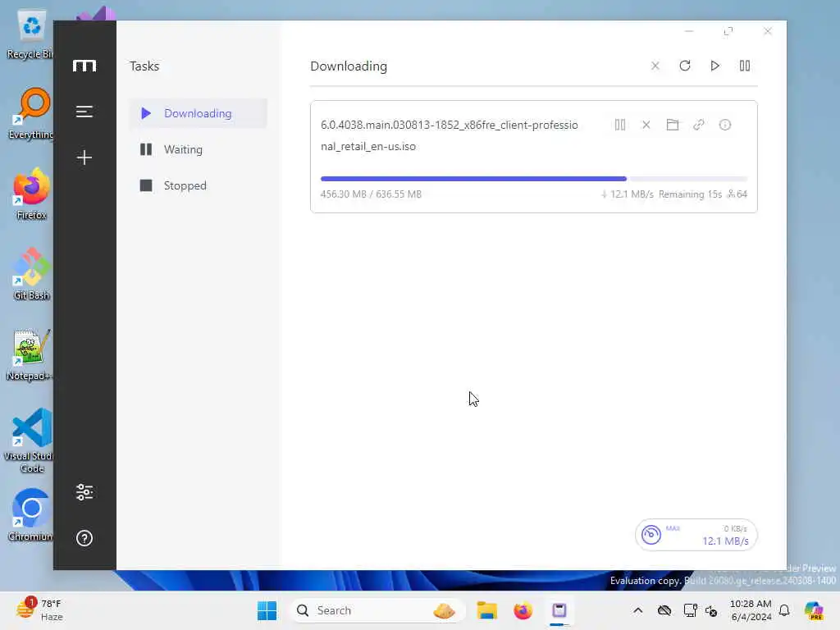Show the ISO file in folder
Image resolution: width=840 pixels, height=630 pixels.
point(673,125)
